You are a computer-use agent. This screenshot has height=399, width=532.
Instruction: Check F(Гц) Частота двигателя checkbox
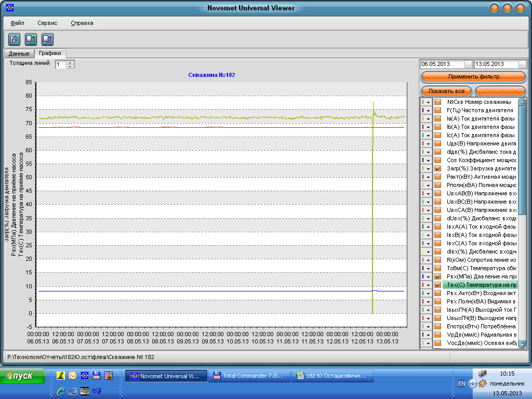437,110
